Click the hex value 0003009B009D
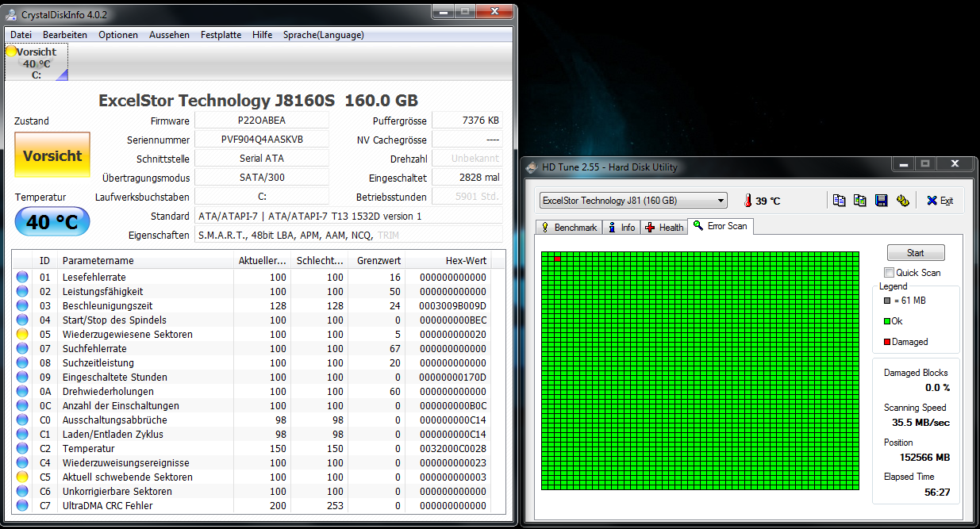 coord(453,306)
